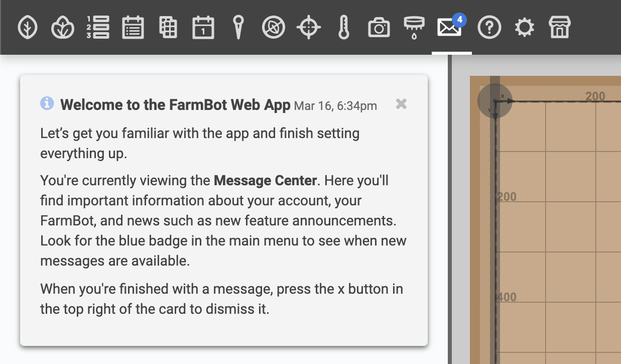The image size is (621, 364).
Task: Open the Tools panel
Action: 414,28
